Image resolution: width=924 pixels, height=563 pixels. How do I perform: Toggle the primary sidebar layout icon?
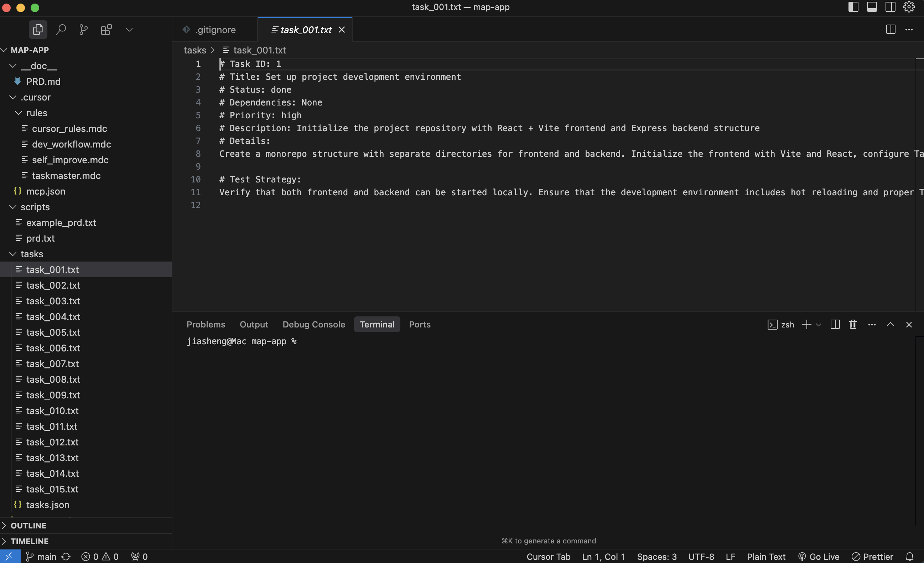tap(853, 7)
